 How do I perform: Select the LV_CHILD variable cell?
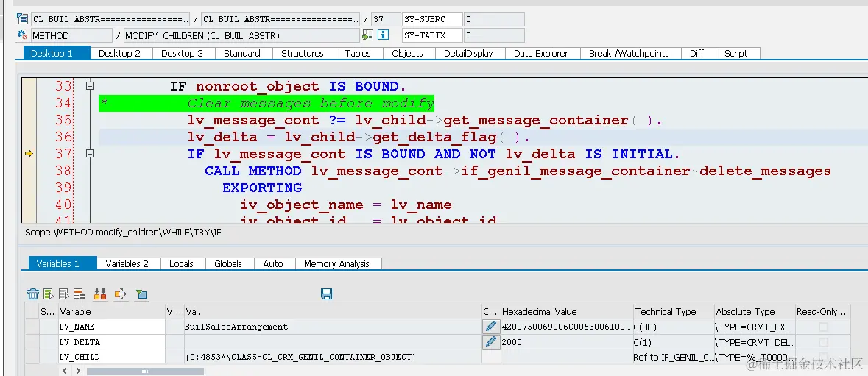pyautogui.click(x=112, y=357)
